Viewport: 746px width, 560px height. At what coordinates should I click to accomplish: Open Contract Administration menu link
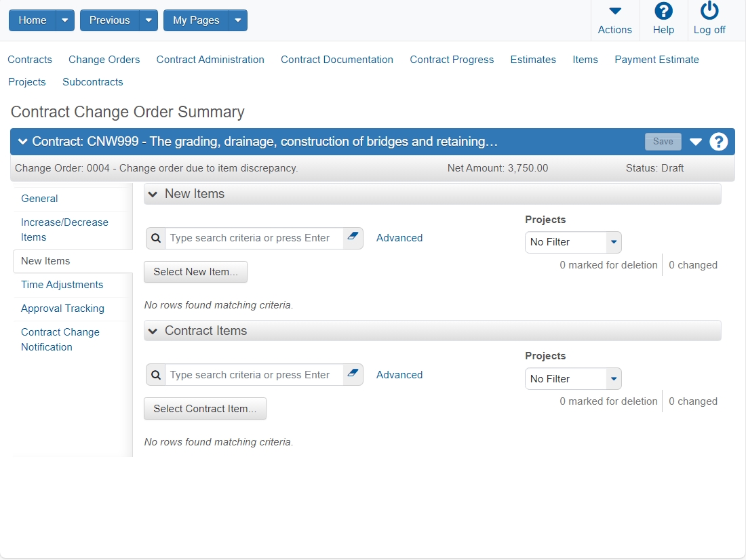(x=210, y=60)
